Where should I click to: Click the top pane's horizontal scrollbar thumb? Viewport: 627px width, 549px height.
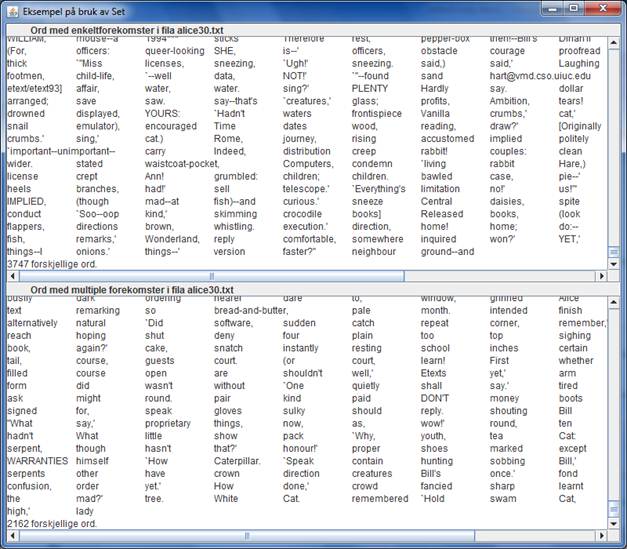point(212,276)
